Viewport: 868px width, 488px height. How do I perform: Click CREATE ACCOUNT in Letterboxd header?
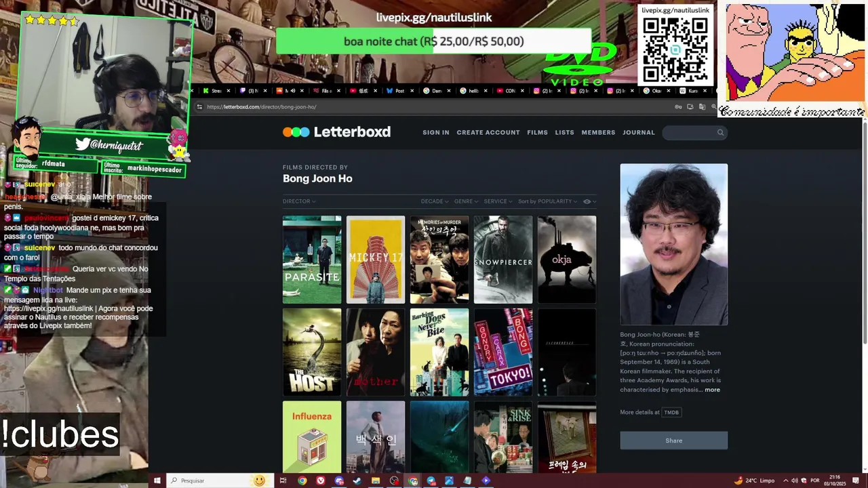[488, 132]
